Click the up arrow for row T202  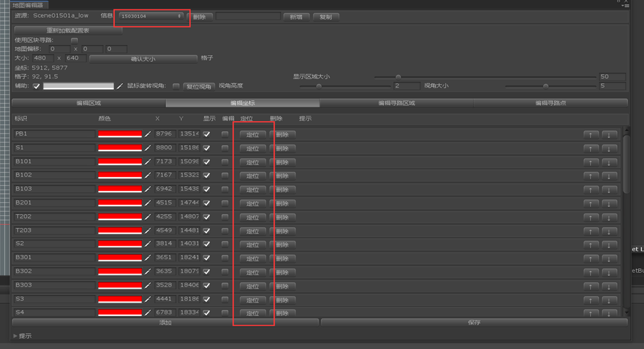pyautogui.click(x=590, y=218)
